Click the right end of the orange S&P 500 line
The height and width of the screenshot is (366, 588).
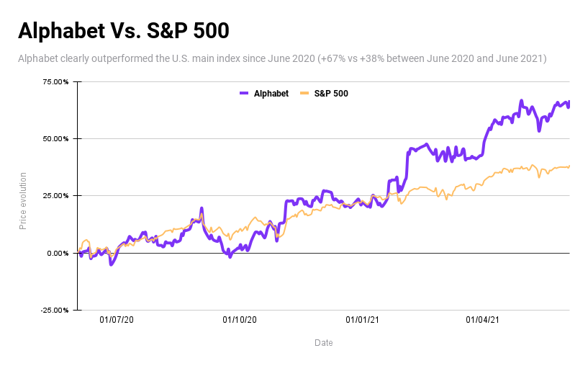pyautogui.click(x=569, y=166)
